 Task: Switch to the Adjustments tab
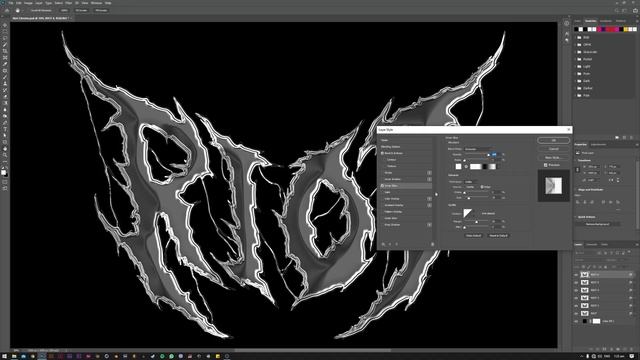[599, 144]
